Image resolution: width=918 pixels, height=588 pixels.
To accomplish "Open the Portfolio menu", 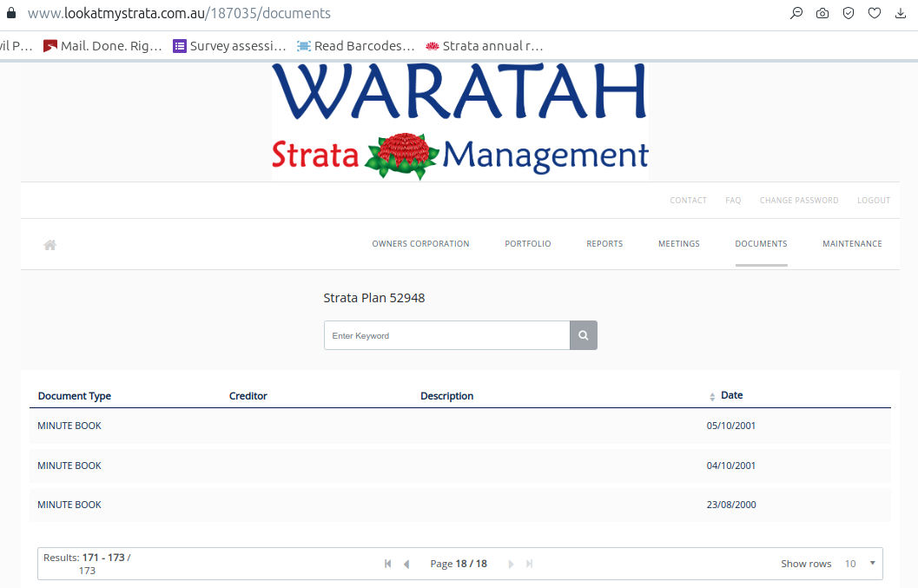I will click(528, 244).
